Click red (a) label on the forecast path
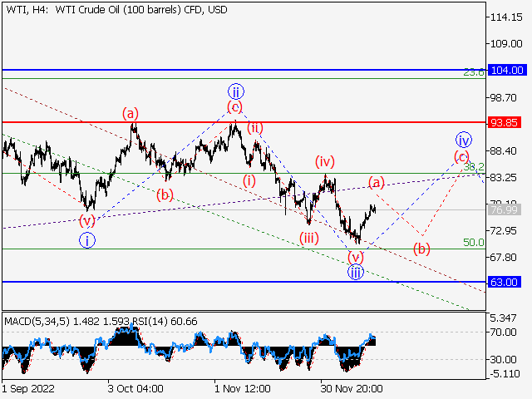The image size is (532, 399). pos(377,182)
